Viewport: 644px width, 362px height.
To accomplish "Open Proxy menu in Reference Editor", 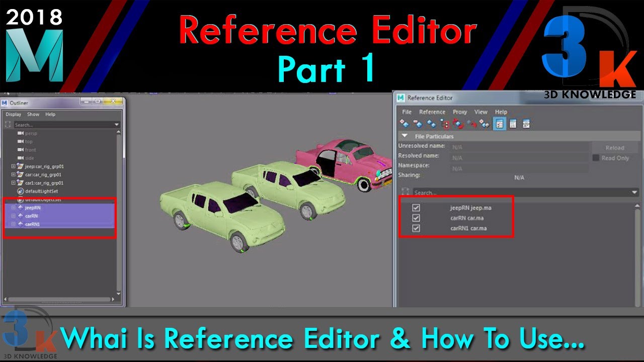I will (460, 112).
